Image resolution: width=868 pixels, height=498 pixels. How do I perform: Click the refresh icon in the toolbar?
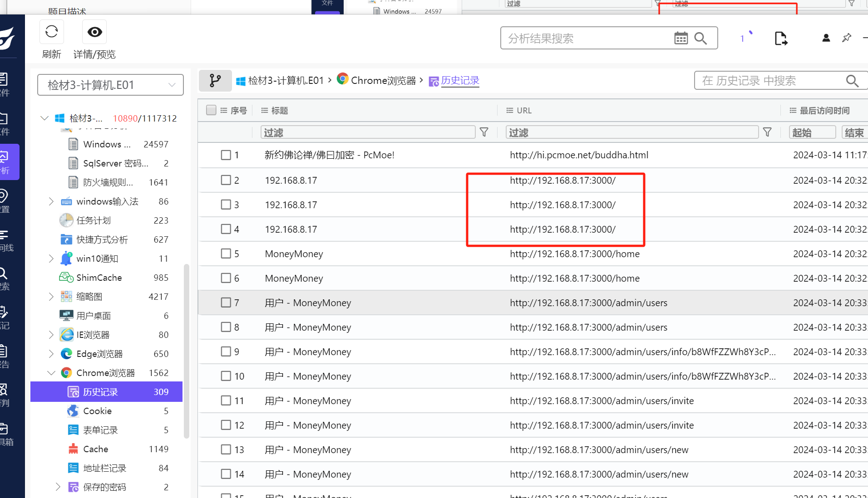[x=52, y=32]
